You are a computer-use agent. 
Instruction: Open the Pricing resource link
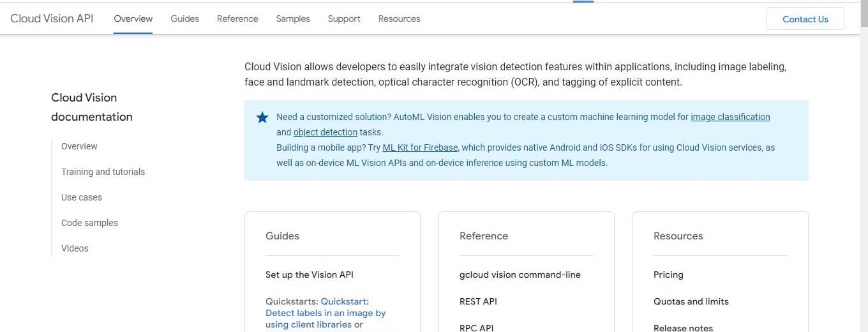point(668,275)
